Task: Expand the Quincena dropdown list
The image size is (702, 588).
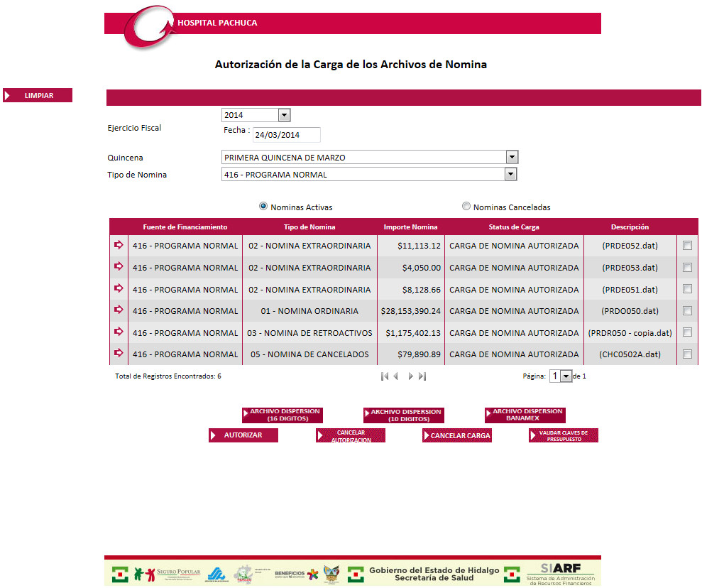Action: tap(512, 157)
